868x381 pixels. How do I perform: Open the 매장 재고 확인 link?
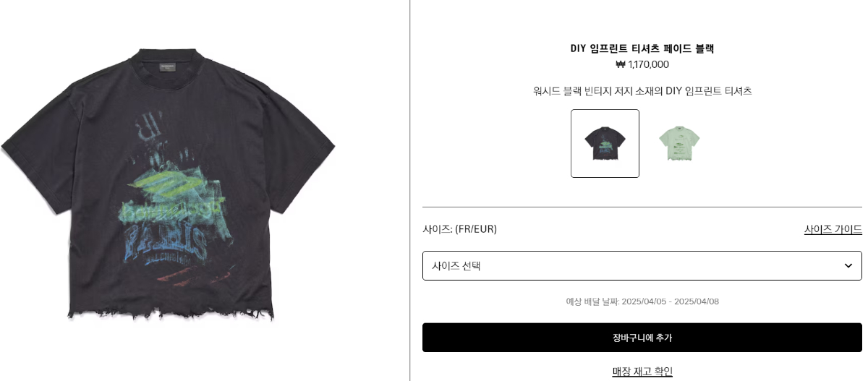pyautogui.click(x=642, y=371)
